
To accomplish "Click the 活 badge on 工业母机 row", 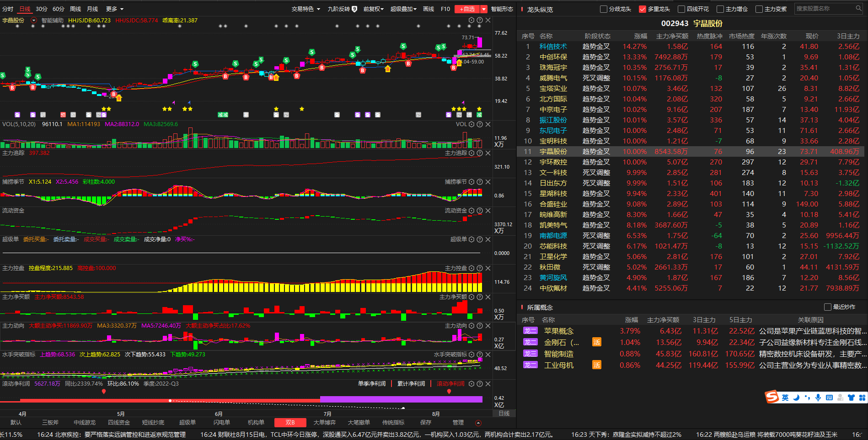I will click(x=597, y=365).
